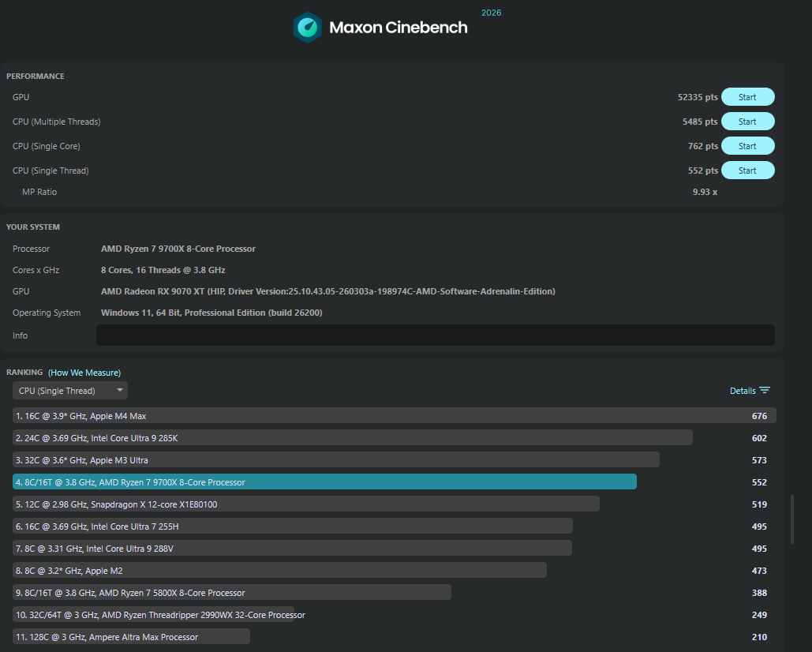Image resolution: width=812 pixels, height=652 pixels.
Task: Start the CPU (Single Thread) benchmark
Action: click(x=747, y=170)
